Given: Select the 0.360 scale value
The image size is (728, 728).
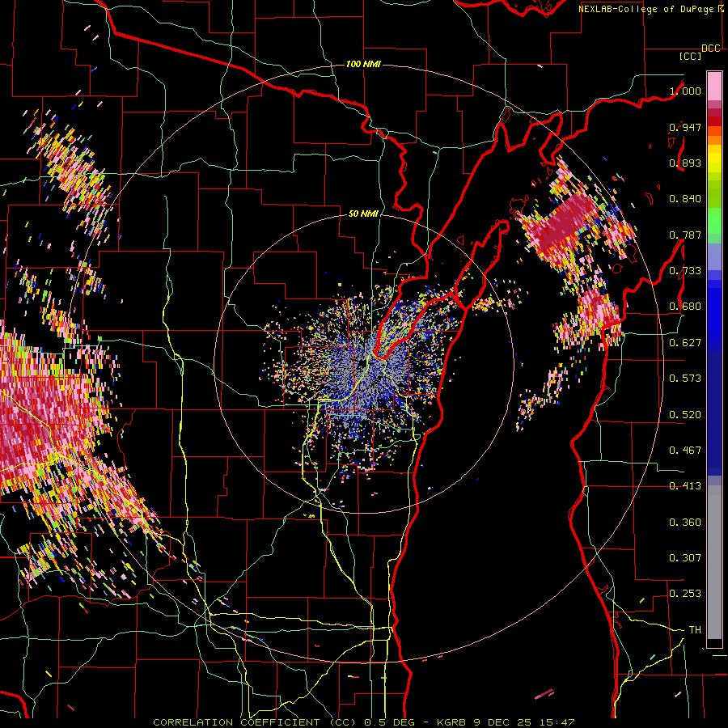Looking at the screenshot, I should point(685,523).
